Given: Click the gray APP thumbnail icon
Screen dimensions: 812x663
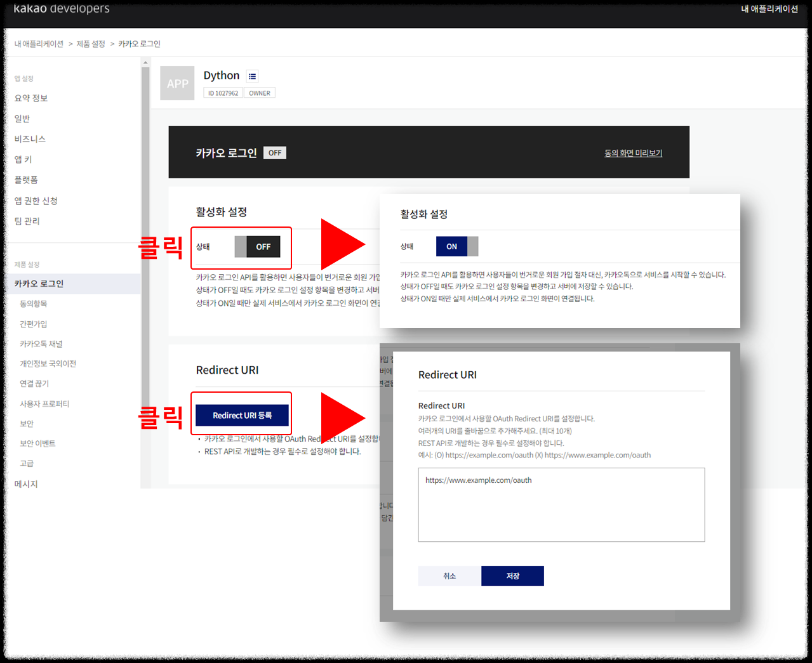Looking at the screenshot, I should (x=177, y=83).
